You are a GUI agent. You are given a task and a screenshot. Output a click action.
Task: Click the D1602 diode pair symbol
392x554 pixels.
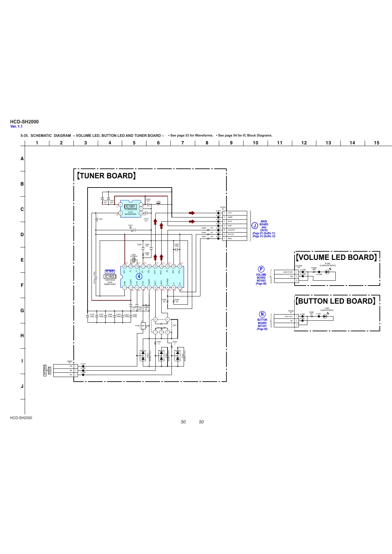[x=161, y=356]
